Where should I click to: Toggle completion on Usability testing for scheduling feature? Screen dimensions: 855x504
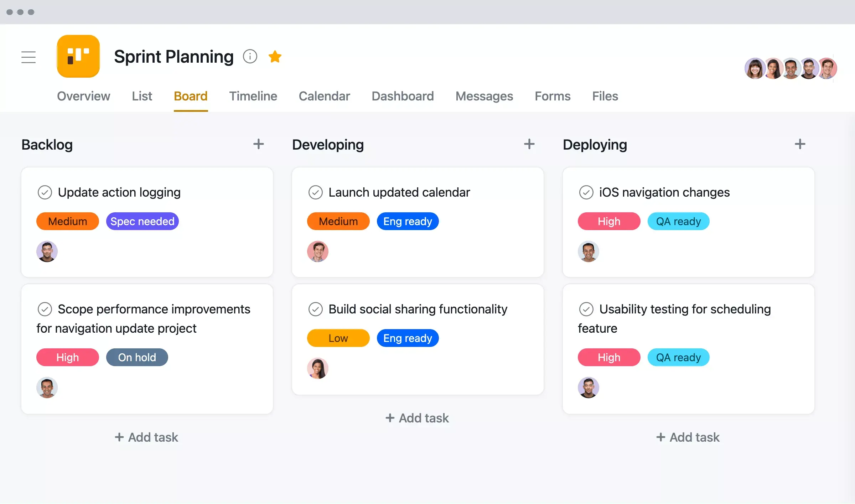(586, 308)
